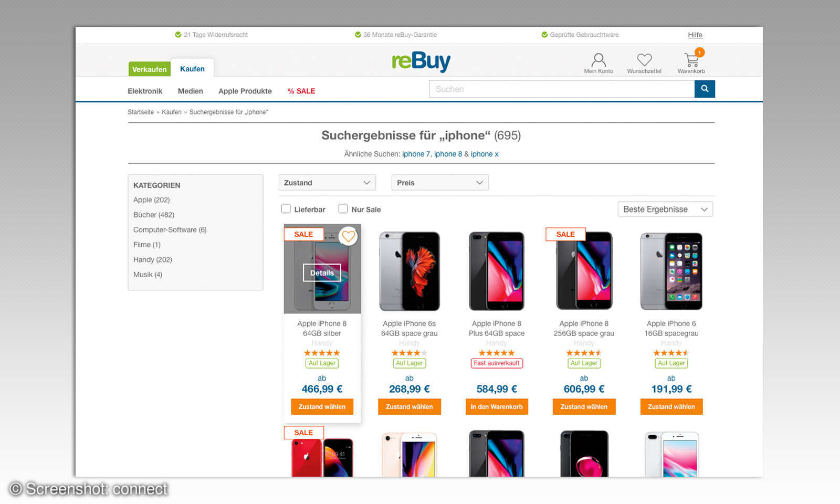The image size is (840, 504).
Task: Enable the Lieferbar checkbox
Action: [x=286, y=209]
